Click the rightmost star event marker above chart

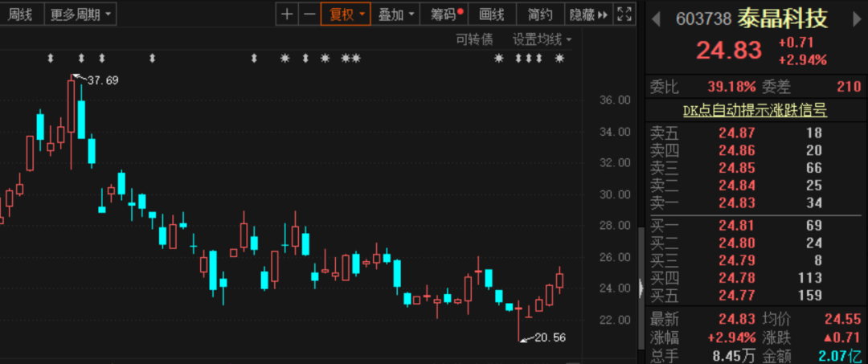[x=560, y=59]
